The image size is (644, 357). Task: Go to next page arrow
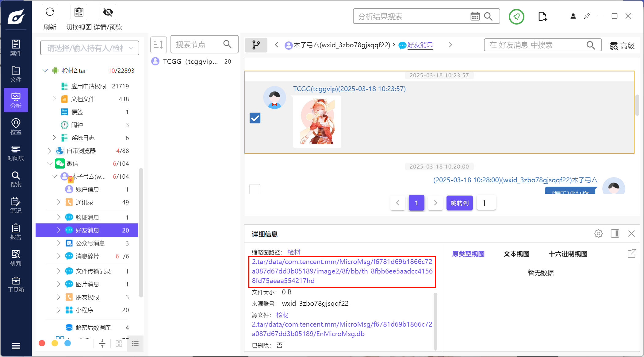click(x=435, y=203)
